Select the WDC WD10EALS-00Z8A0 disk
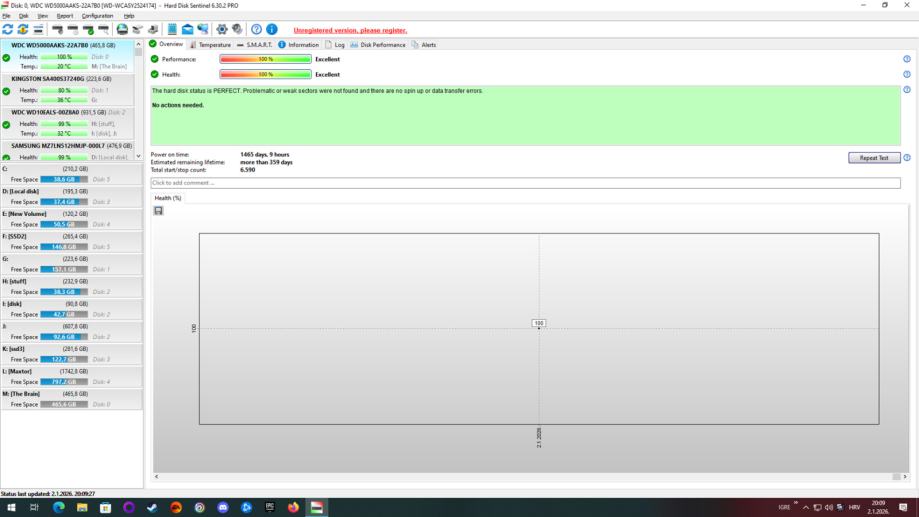 tap(67, 123)
